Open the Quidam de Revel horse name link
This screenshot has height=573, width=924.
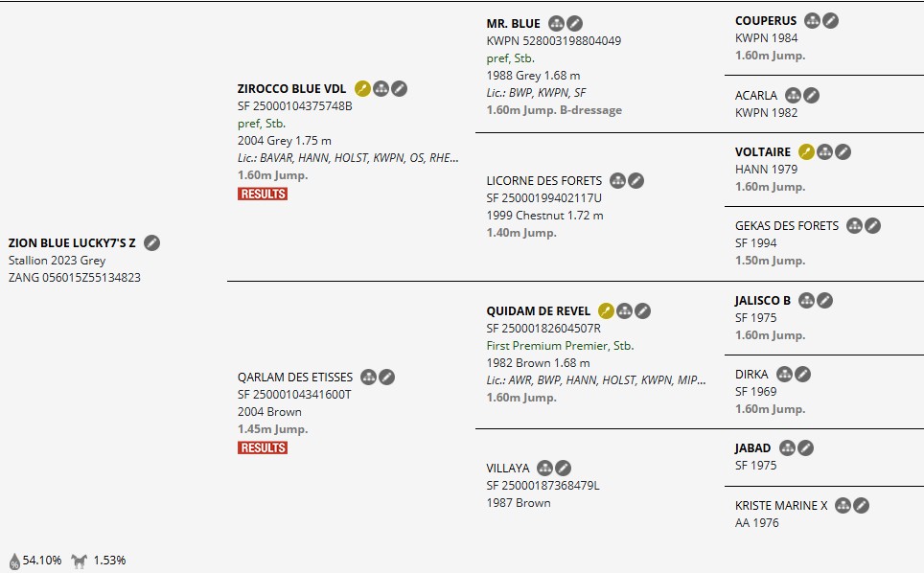pyautogui.click(x=538, y=310)
